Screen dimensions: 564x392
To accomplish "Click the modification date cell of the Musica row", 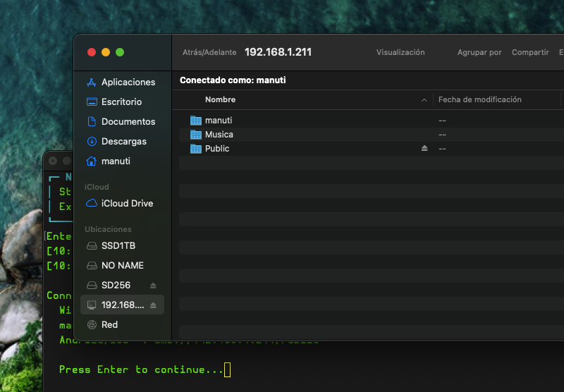I will [x=442, y=135].
